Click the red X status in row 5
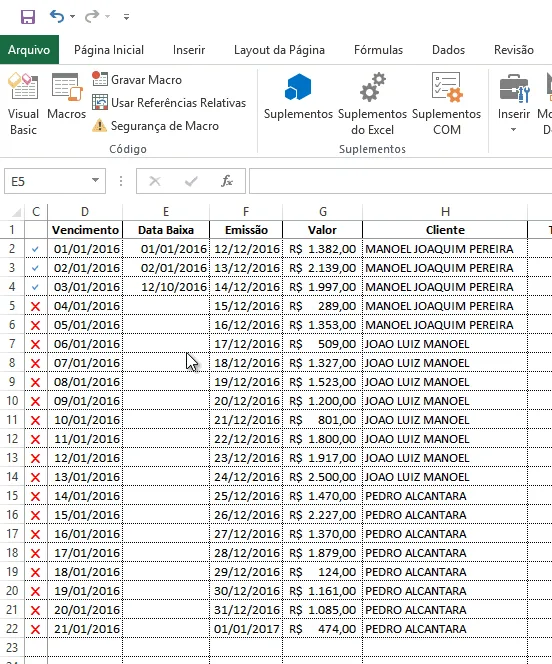Image resolution: width=552 pixels, height=664 pixels. 36,306
